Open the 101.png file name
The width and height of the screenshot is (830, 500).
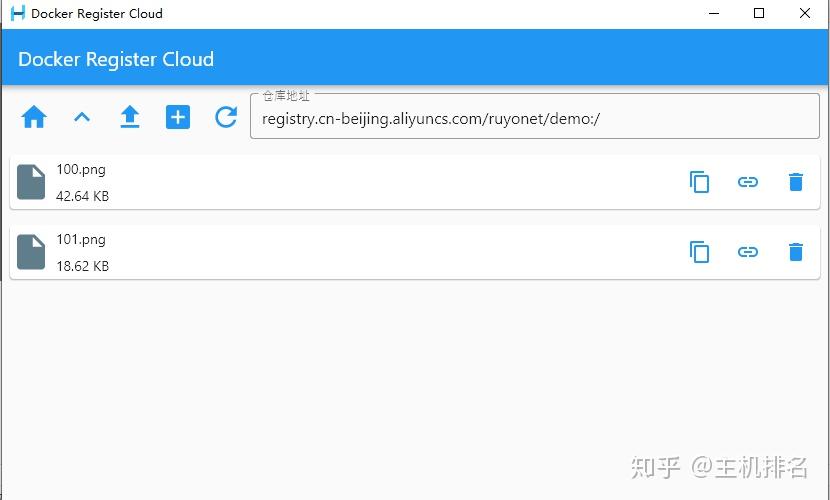(81, 240)
